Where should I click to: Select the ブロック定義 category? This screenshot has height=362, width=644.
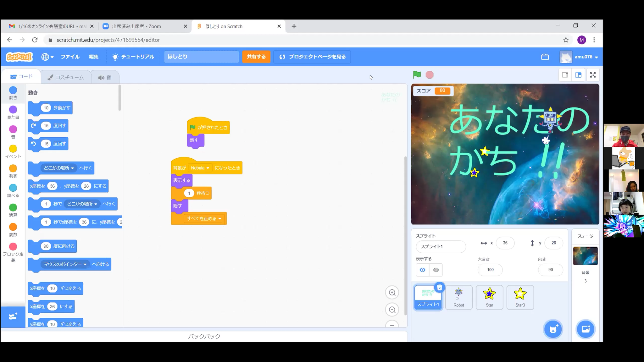[13, 253]
